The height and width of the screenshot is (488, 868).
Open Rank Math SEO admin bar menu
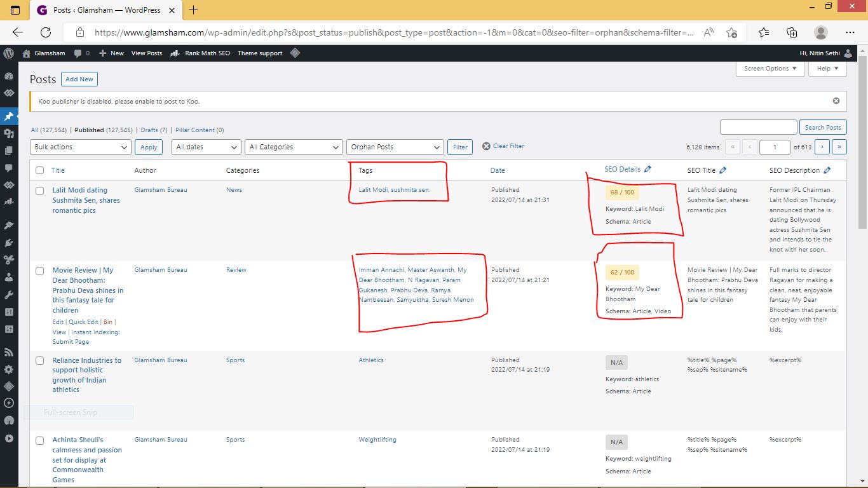pos(200,53)
